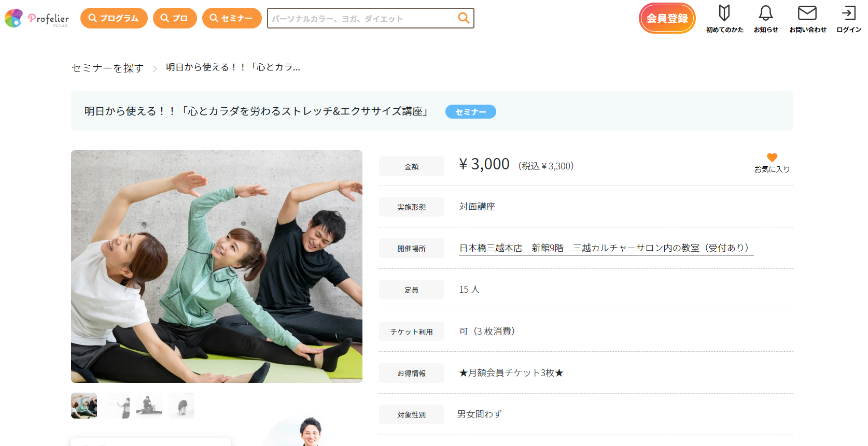Click the 15人 capacity value
The width and height of the screenshot is (868, 446).
tap(469, 290)
